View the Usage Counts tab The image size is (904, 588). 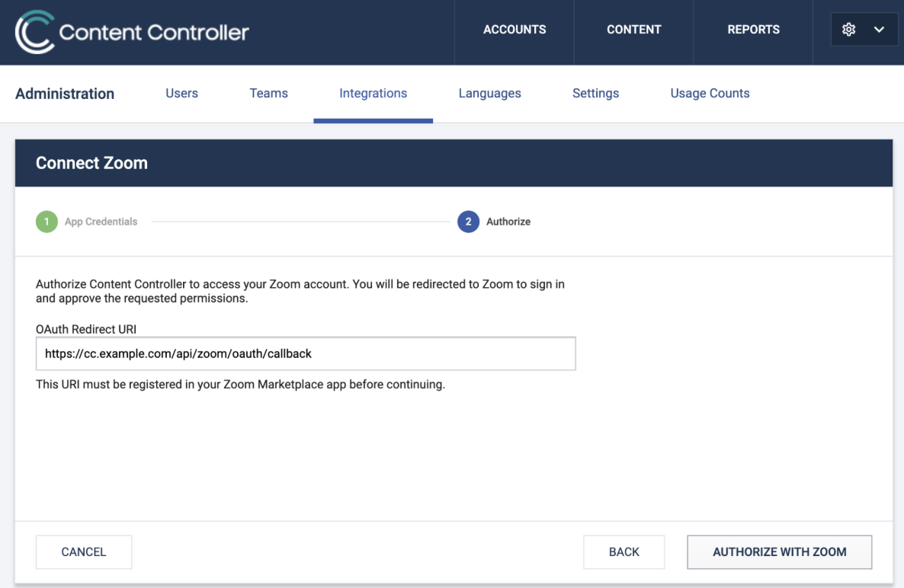pos(710,93)
